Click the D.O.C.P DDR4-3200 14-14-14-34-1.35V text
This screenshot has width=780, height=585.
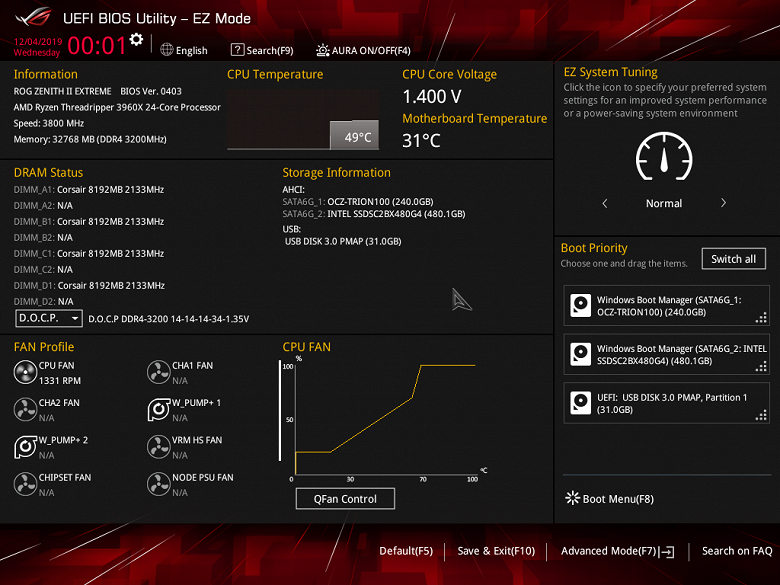(169, 319)
